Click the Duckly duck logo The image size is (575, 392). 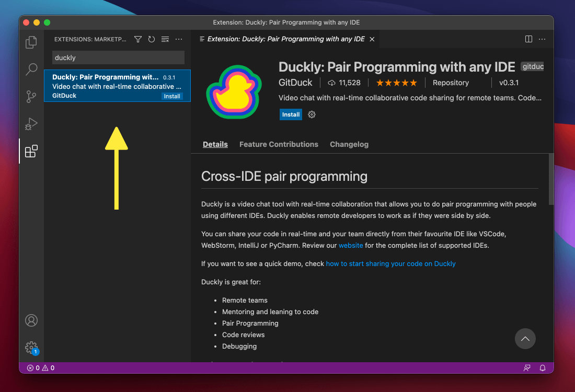tap(234, 92)
